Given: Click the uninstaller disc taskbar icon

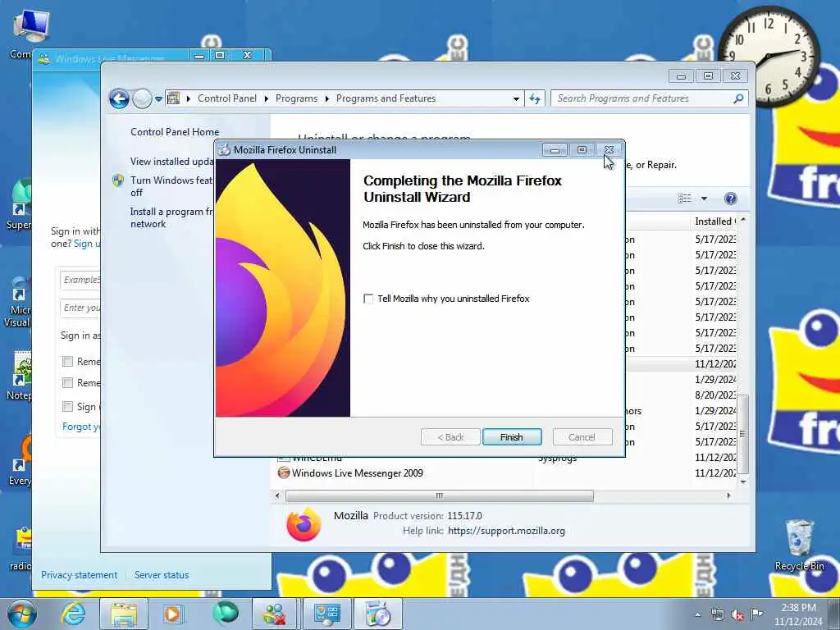Looking at the screenshot, I should (378, 614).
